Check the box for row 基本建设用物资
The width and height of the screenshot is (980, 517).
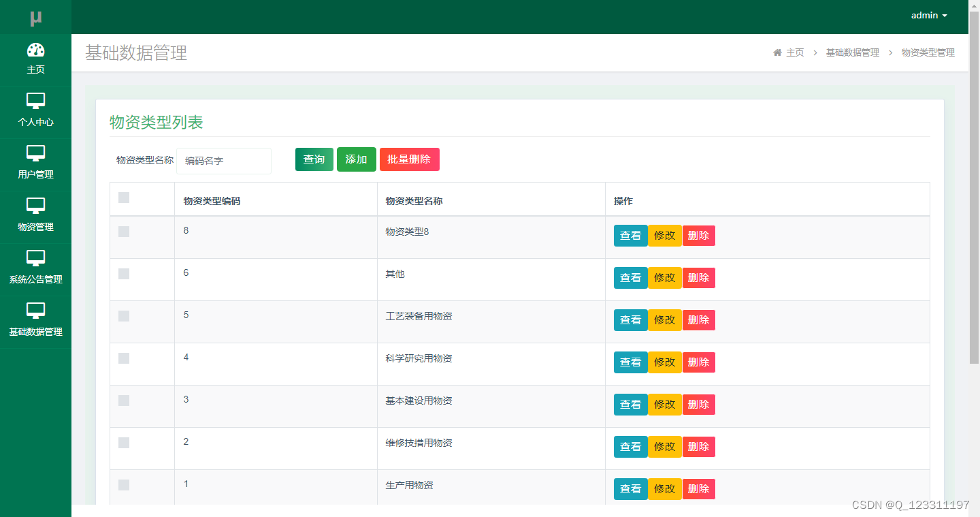pyautogui.click(x=124, y=401)
